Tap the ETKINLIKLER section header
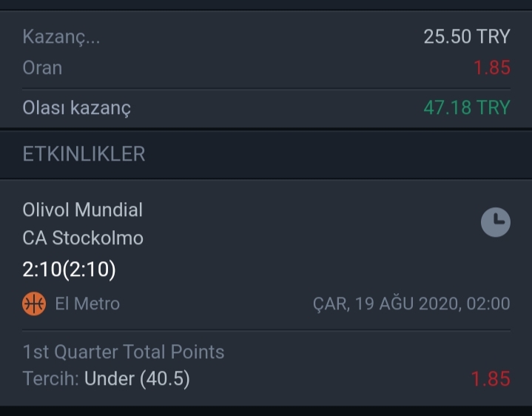This screenshot has height=416, width=532. (x=84, y=154)
